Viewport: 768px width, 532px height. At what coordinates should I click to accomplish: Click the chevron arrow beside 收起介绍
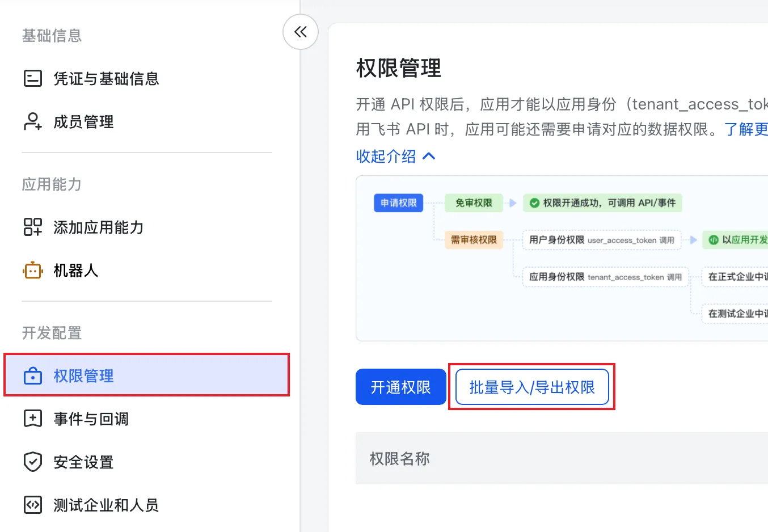(429, 156)
